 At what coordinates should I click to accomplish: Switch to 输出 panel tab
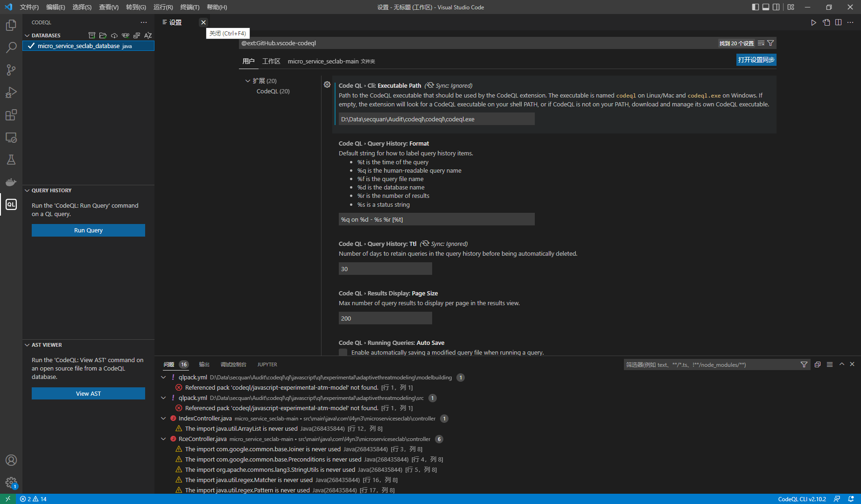(204, 364)
